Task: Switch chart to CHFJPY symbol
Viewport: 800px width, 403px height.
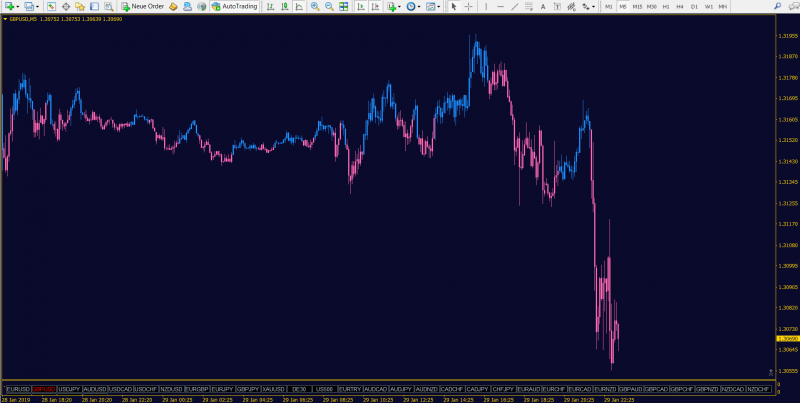Action: (504, 389)
